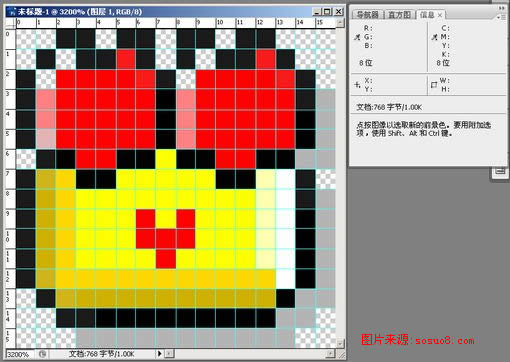Open the status bar document info arrow menu
The height and width of the screenshot is (362, 510).
coord(160,353)
